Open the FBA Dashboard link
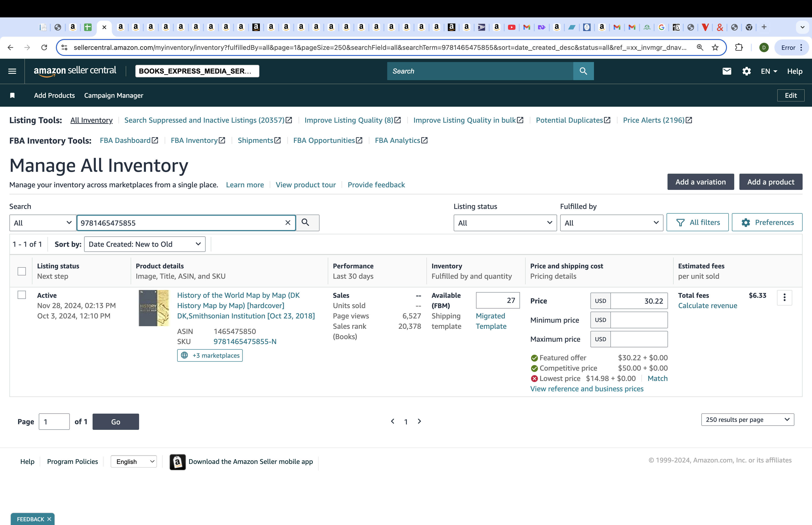Viewport: 812px width, 525px height. tap(129, 141)
